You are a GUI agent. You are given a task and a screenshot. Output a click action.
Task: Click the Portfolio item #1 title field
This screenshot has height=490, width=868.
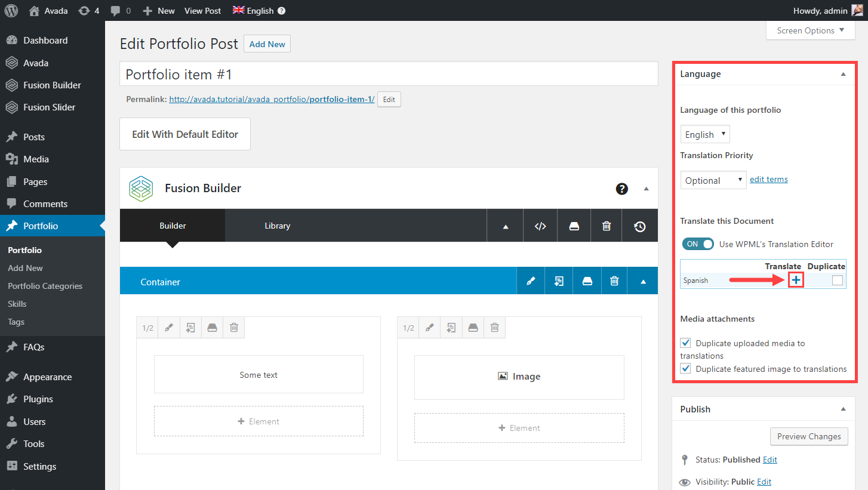[389, 74]
